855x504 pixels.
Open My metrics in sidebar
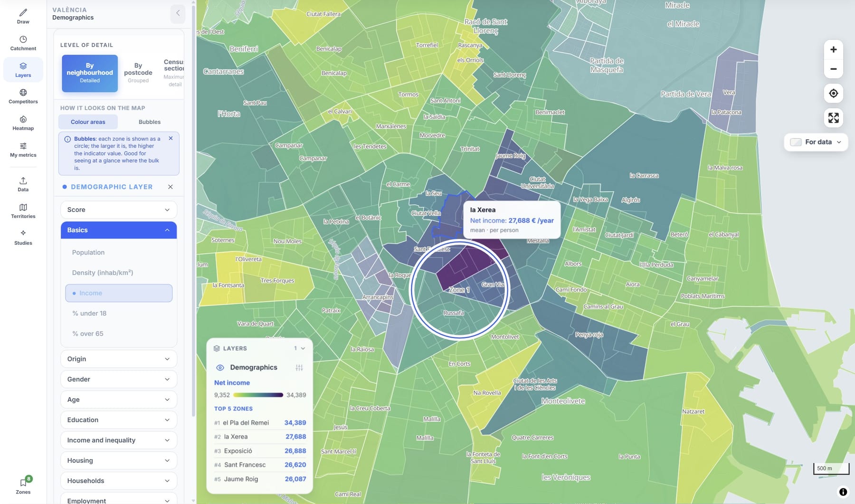tap(23, 149)
